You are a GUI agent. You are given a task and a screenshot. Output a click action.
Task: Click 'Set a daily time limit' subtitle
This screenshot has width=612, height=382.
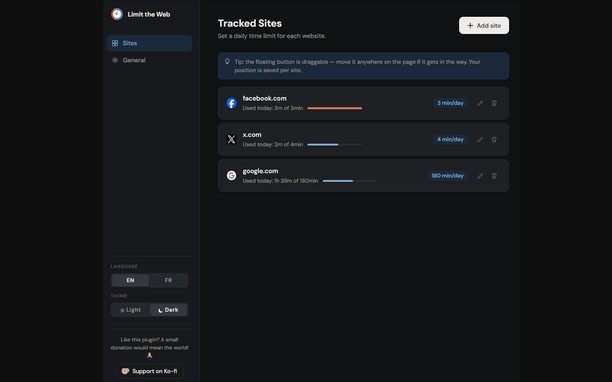tap(272, 36)
